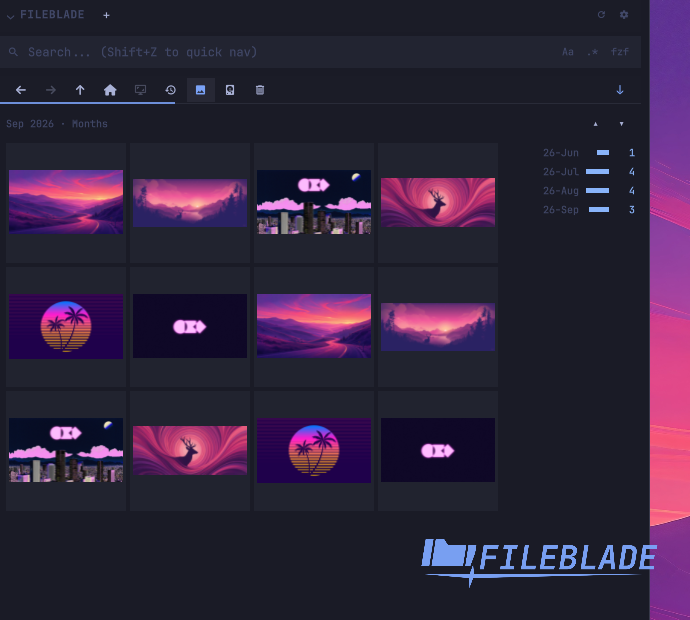Toggle fzf fuzzy search option
This screenshot has width=690, height=620.
620,52
